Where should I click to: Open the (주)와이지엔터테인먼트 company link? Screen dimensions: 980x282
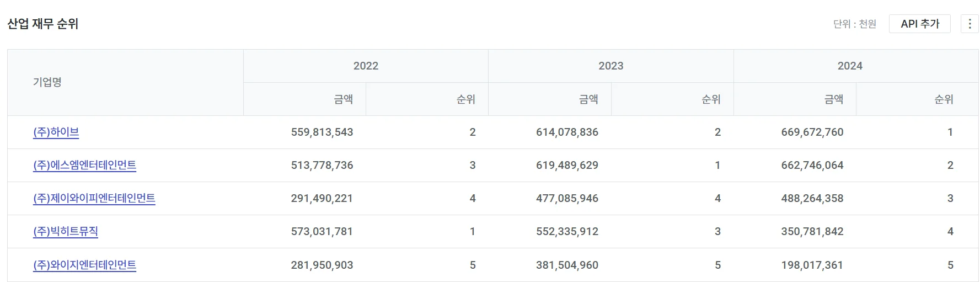tap(84, 265)
